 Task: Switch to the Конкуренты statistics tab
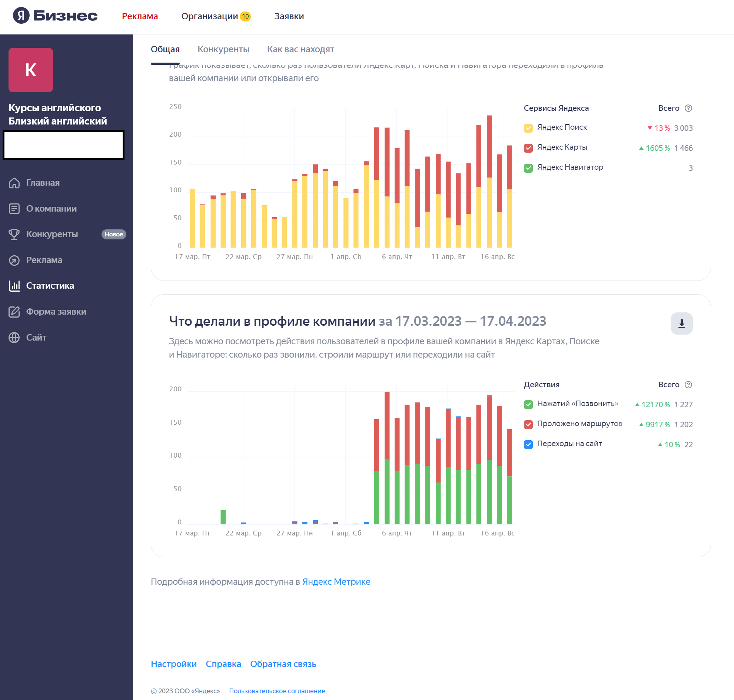(223, 49)
